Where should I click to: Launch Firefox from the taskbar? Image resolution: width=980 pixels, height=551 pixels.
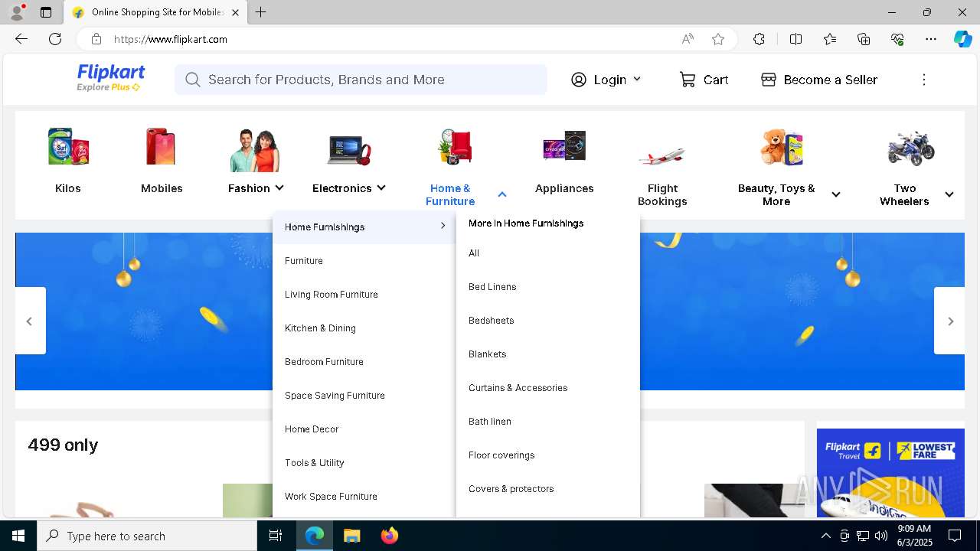click(x=390, y=536)
